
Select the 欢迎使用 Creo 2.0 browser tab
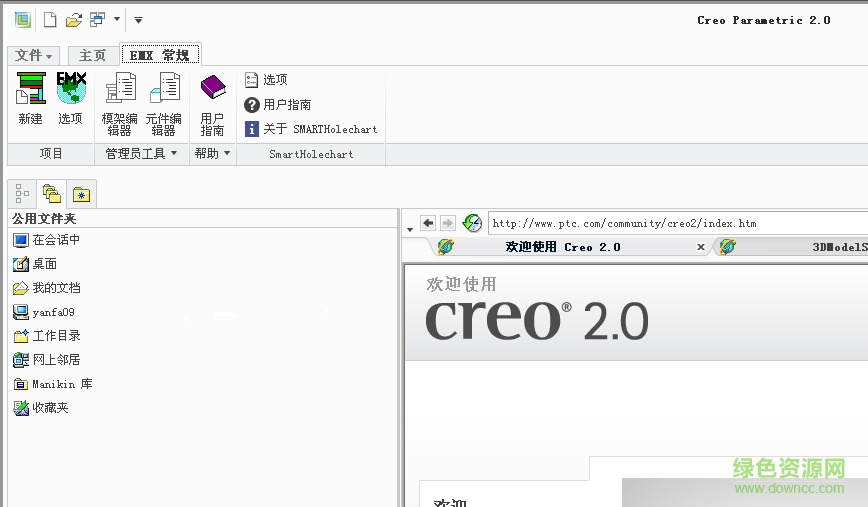(565, 247)
